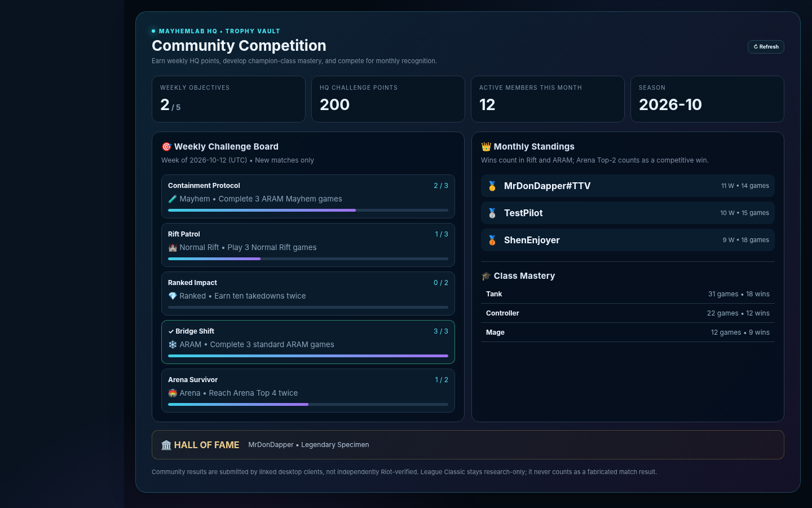Screen dimensions: 812x508
Task: Click the Class Mastery heading
Action: [524, 276]
